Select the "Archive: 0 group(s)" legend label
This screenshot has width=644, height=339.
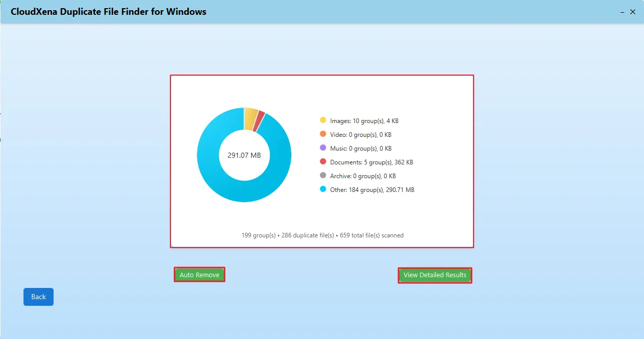point(362,176)
